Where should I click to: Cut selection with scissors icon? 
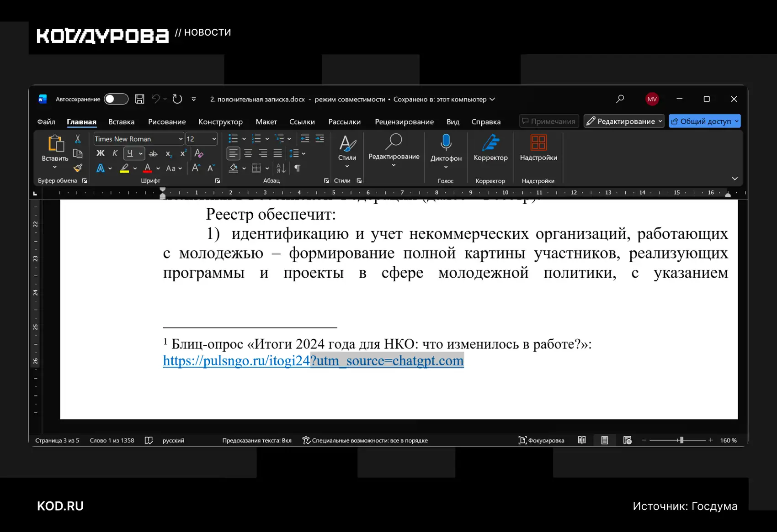pyautogui.click(x=78, y=139)
